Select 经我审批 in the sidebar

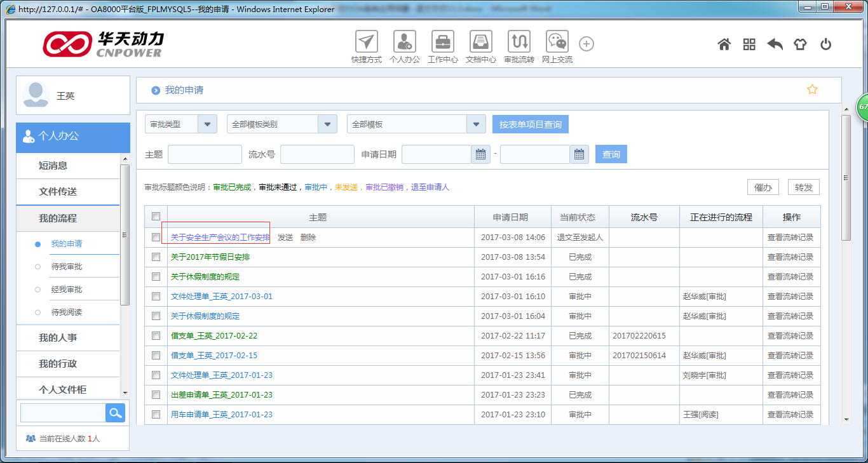click(x=67, y=290)
